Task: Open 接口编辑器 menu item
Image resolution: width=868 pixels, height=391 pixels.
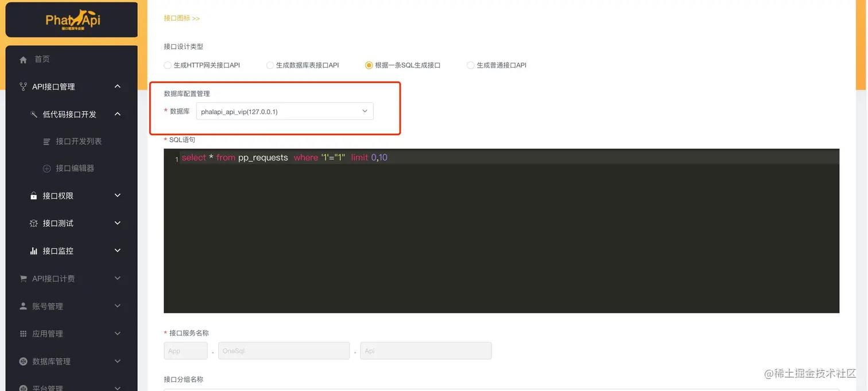Action: tap(75, 168)
